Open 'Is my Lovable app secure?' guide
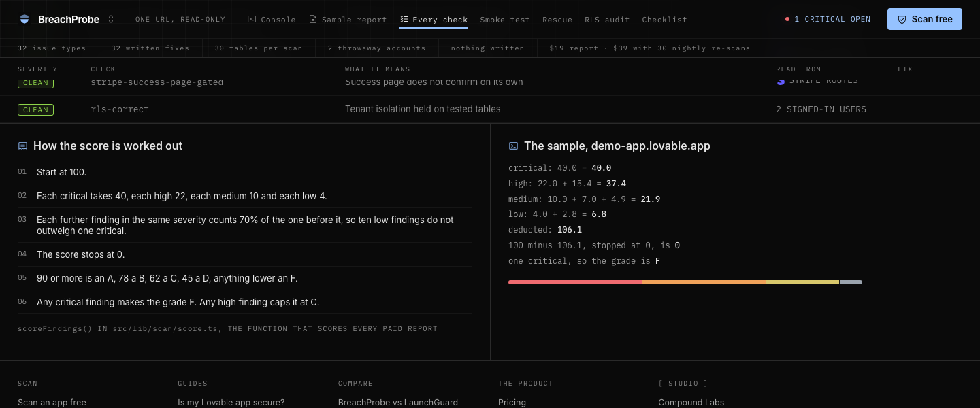Screen dimensions: 980x408 tap(231, 403)
